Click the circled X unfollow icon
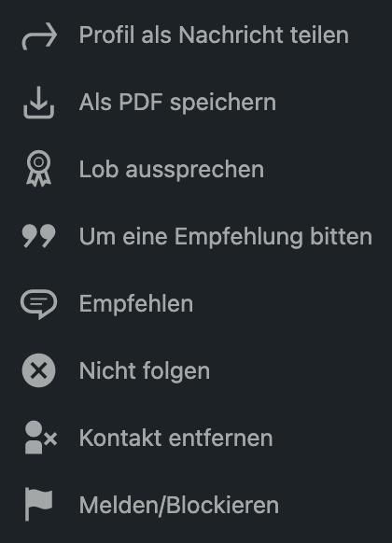 (x=39, y=370)
